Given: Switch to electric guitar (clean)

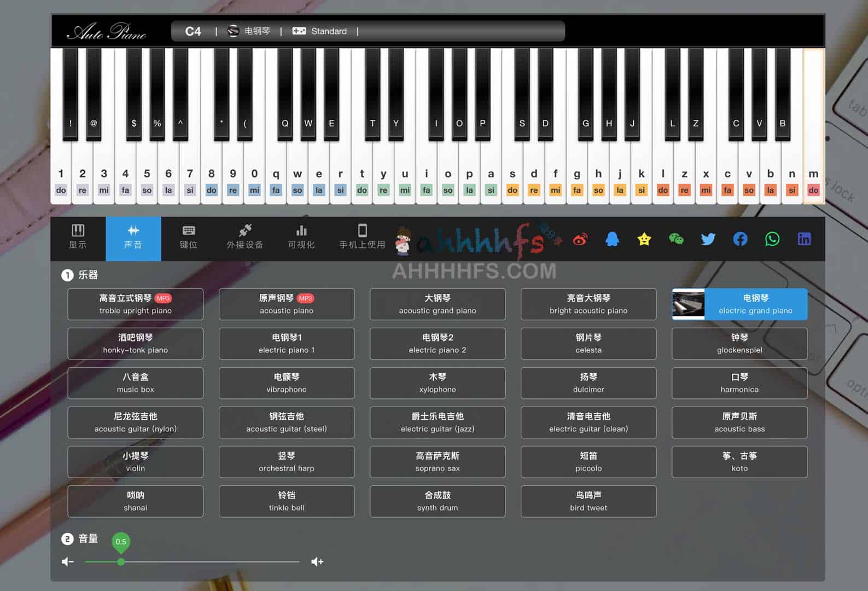Looking at the screenshot, I should click(x=589, y=422).
